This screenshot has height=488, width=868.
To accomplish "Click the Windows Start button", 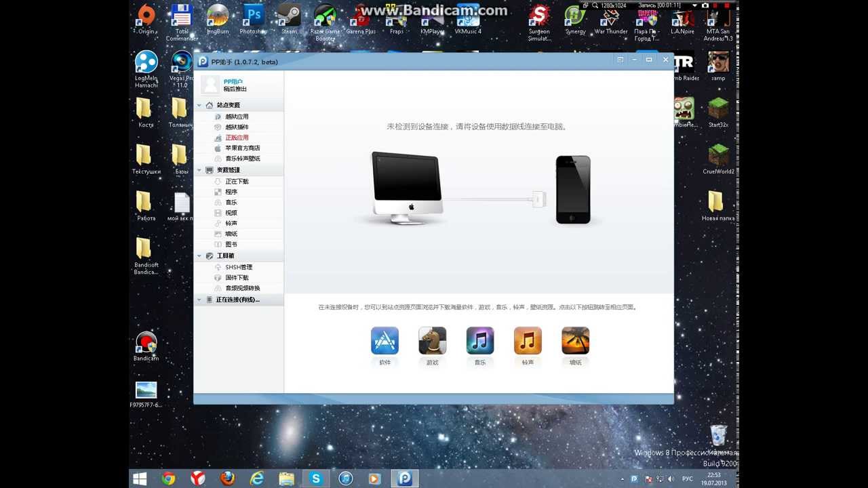I will 140,479.
